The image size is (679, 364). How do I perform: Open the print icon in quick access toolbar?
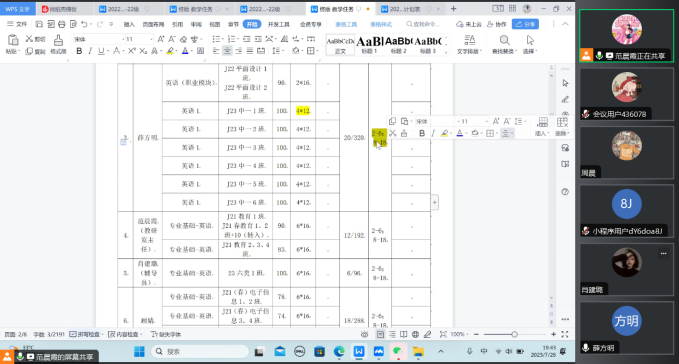62,24
